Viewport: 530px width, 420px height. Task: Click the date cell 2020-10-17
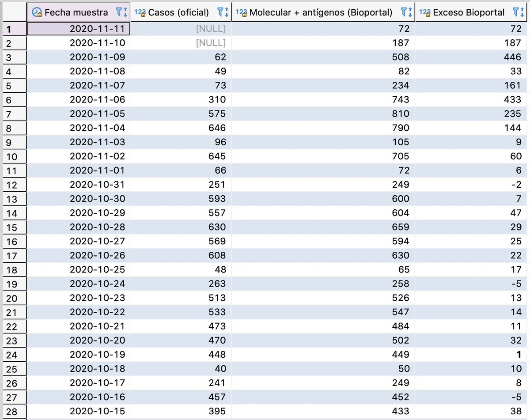point(79,383)
